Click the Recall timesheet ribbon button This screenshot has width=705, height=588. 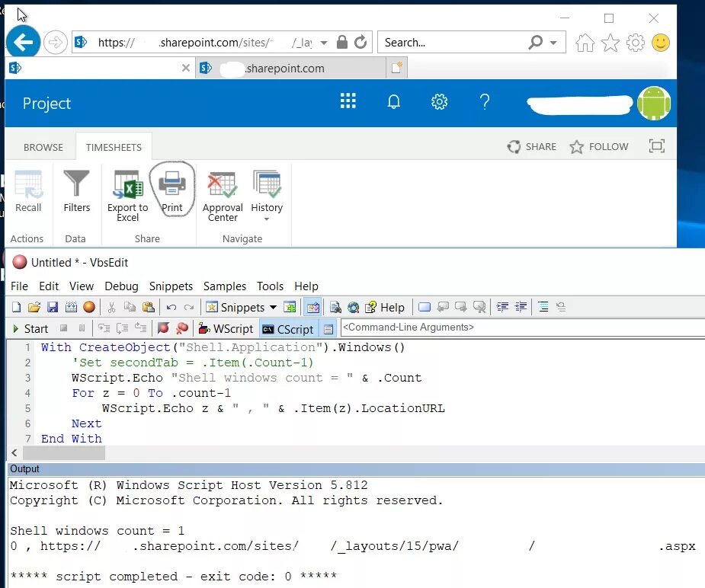(x=28, y=192)
